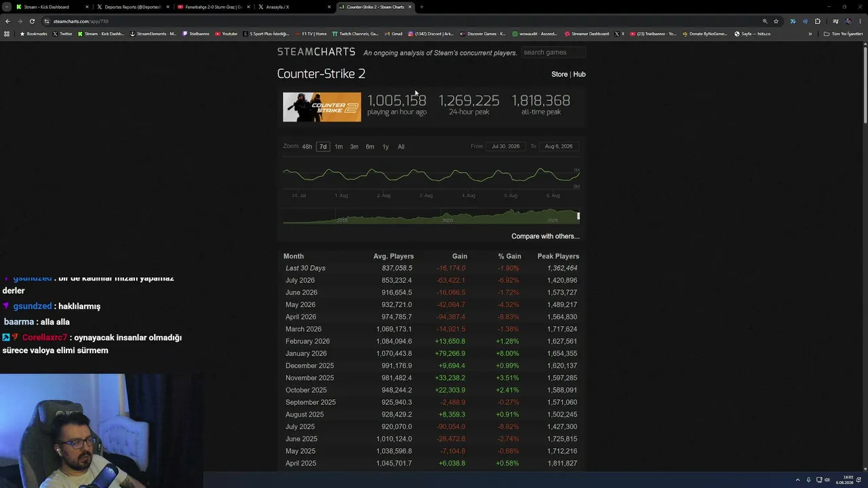Viewport: 868px width, 488px height.
Task: Click the To date field Aug 6, 2026
Action: tap(558, 146)
